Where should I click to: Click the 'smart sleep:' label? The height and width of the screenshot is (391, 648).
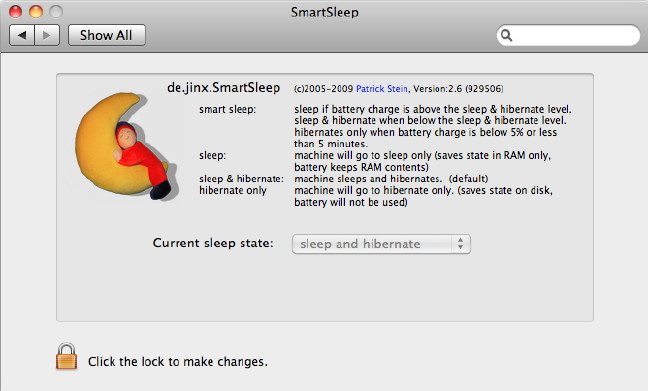[x=228, y=109]
